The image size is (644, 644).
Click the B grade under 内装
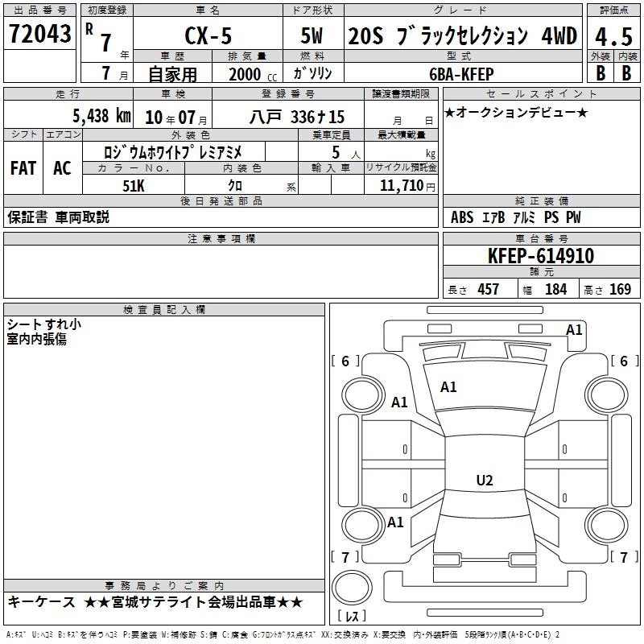coord(626,73)
